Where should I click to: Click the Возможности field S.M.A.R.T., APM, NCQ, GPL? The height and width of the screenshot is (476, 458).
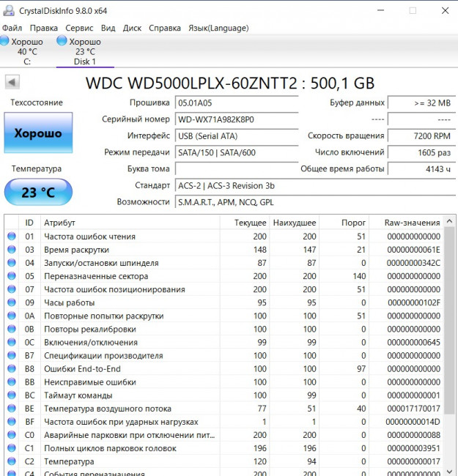coord(315,202)
